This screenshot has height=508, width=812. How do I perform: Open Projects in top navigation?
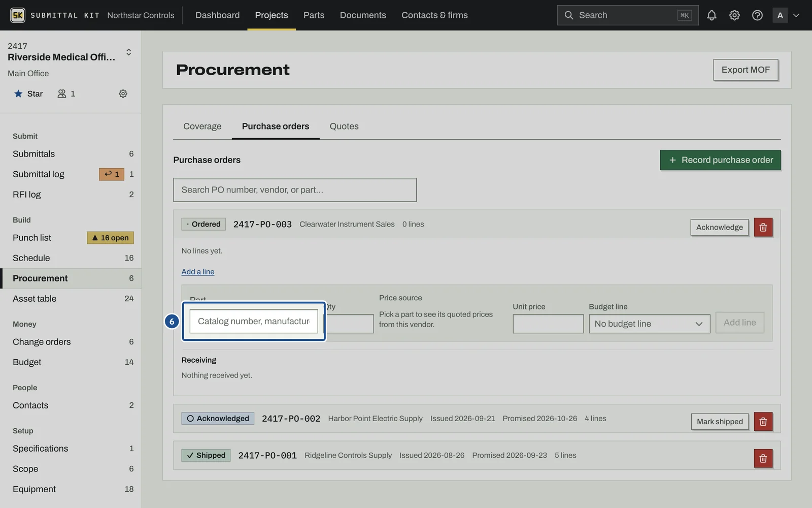coord(272,15)
